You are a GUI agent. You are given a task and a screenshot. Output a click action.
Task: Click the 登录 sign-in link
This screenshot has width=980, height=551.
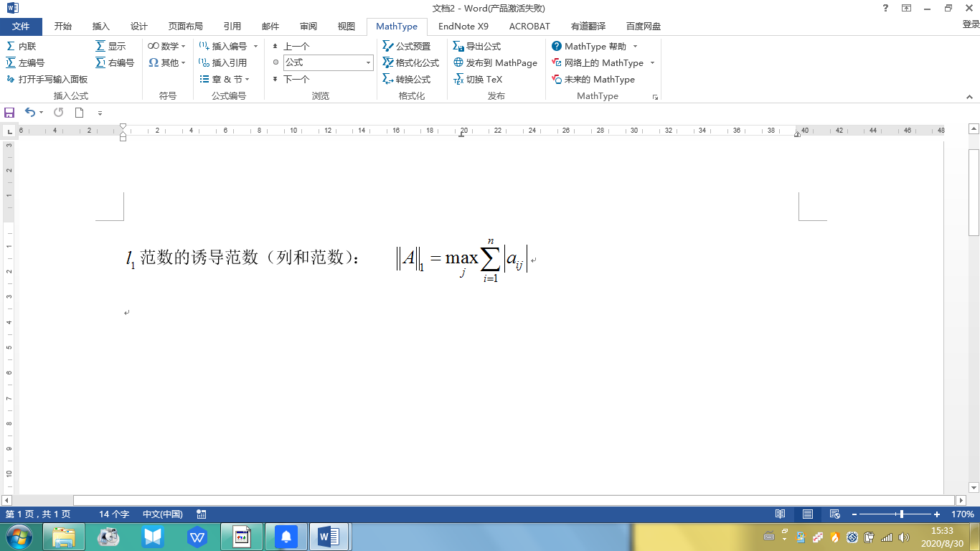click(970, 25)
